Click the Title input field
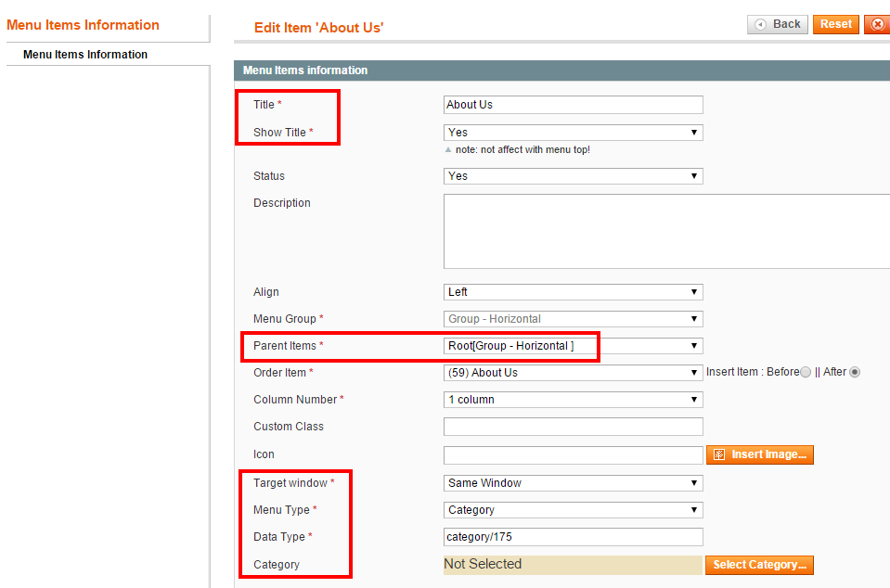 click(x=574, y=105)
